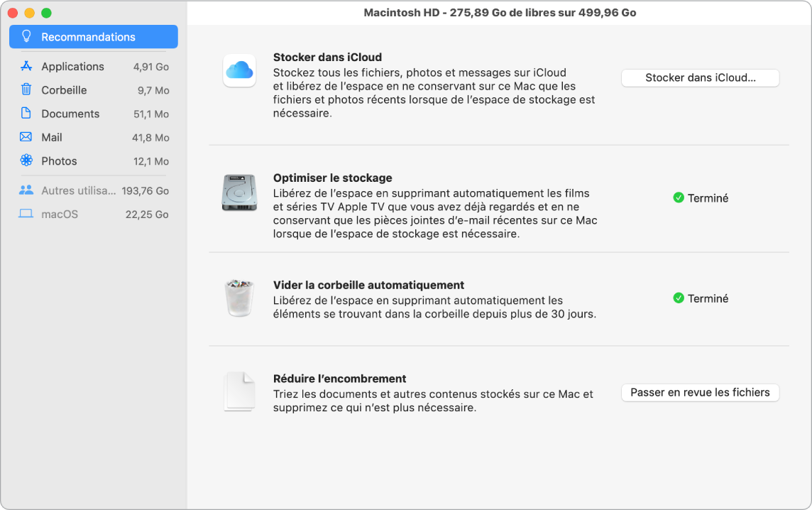812x510 pixels.
Task: Click the 4,91 Go Applications size
Action: pos(151,67)
